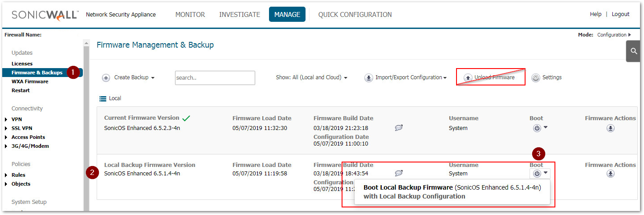
Task: Select Boot Local Backup Firmware with Local Backup Configuration
Action: point(452,192)
